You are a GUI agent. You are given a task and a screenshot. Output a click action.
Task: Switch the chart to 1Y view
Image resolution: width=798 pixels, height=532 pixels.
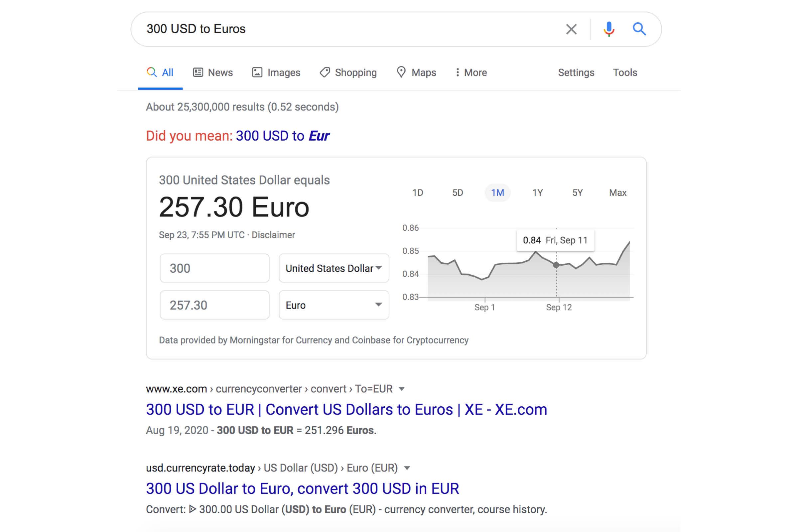(538, 193)
